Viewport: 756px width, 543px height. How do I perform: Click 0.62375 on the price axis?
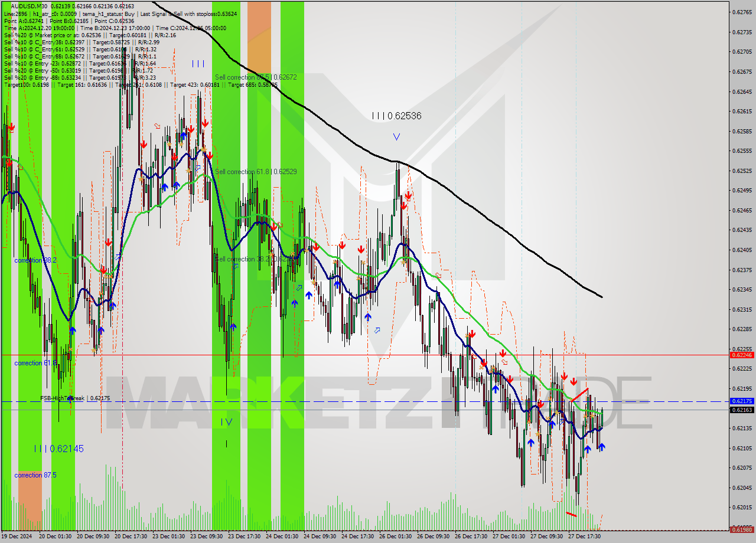click(742, 270)
